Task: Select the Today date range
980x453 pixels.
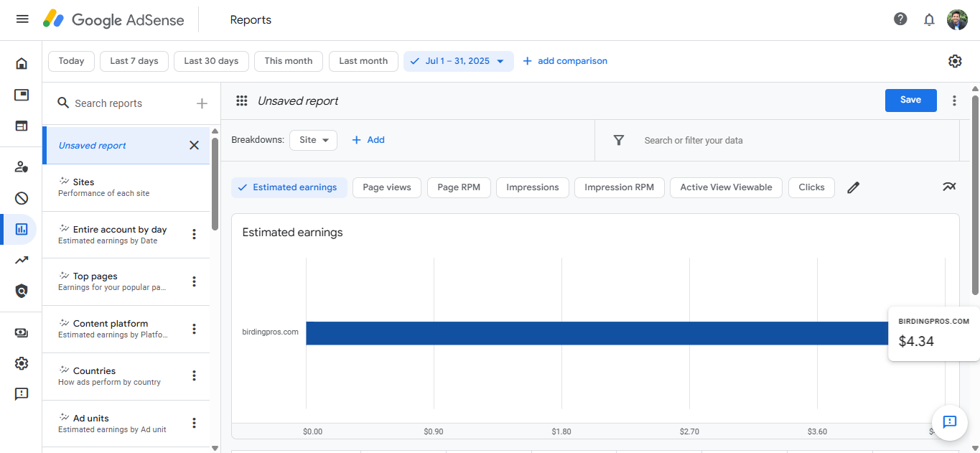Action: point(71,61)
